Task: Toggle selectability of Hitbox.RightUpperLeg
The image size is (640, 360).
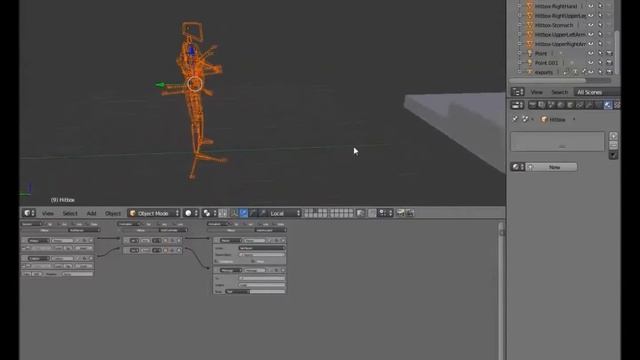Action: pos(600,16)
